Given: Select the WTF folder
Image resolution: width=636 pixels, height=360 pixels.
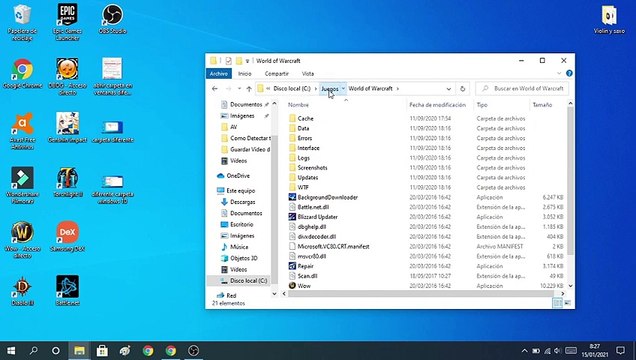Looking at the screenshot, I should pyautogui.click(x=303, y=187).
